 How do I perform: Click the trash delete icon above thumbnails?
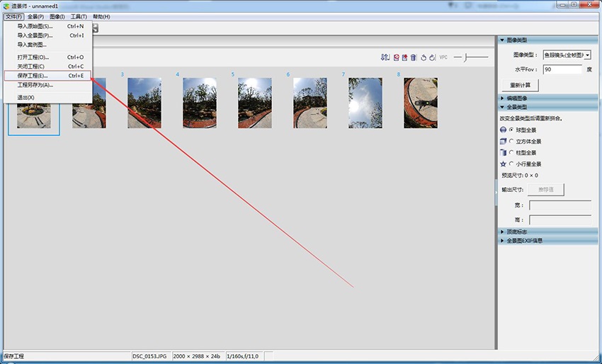click(414, 57)
